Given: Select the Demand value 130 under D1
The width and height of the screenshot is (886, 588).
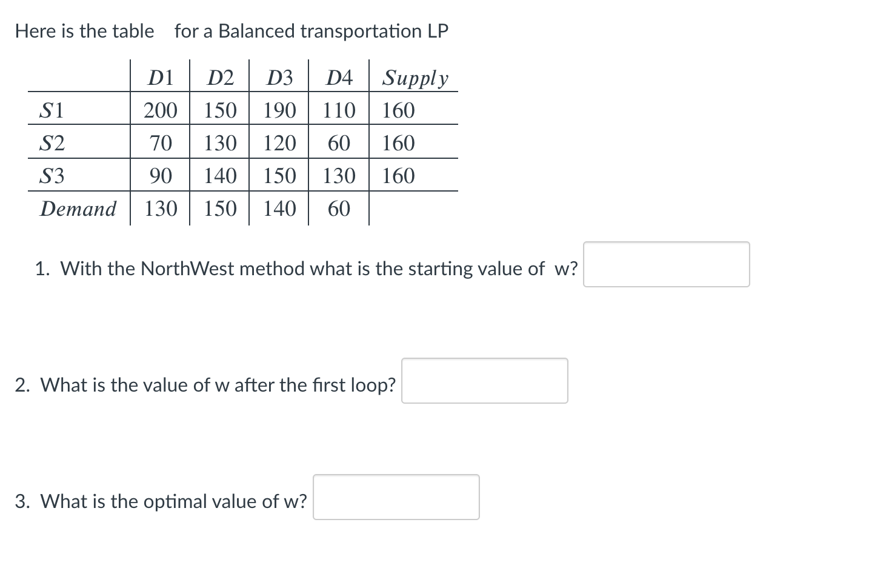Looking at the screenshot, I should [160, 209].
